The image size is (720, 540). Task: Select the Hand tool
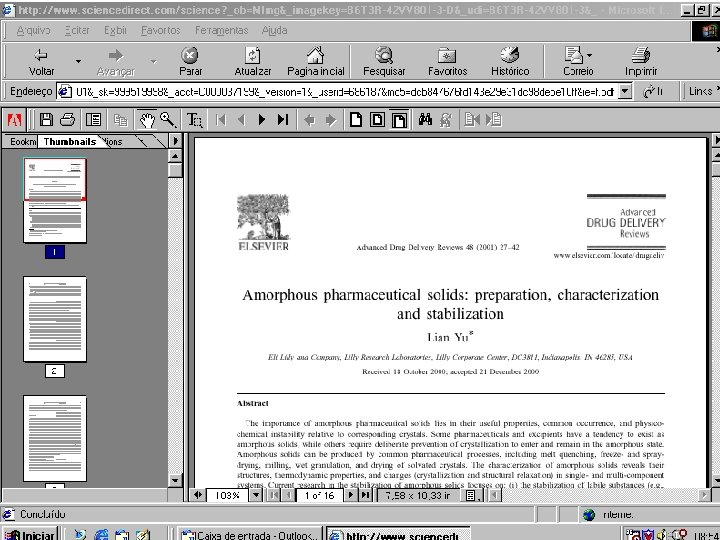click(x=147, y=120)
